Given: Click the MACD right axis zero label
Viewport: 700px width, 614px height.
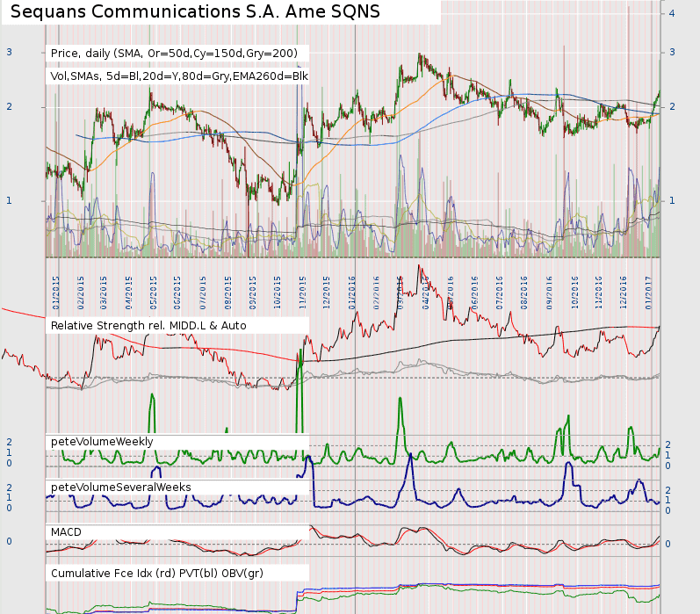Looking at the screenshot, I should point(668,544).
